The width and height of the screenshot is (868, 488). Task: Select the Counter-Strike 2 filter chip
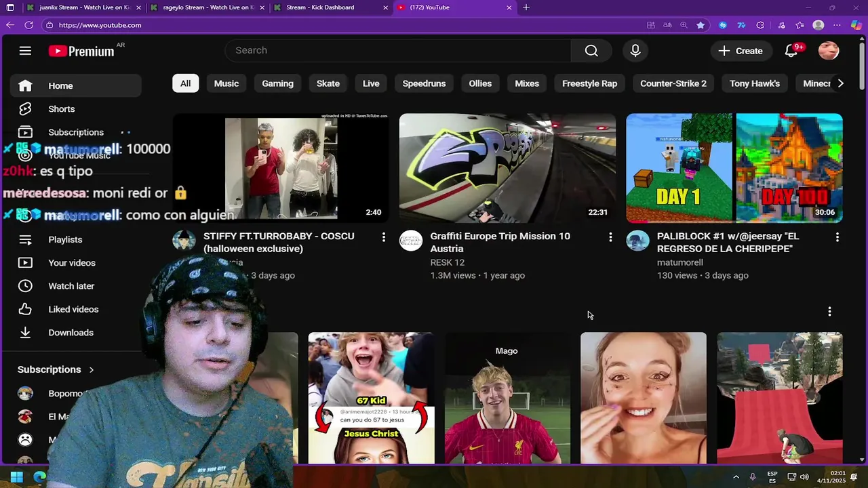point(673,83)
